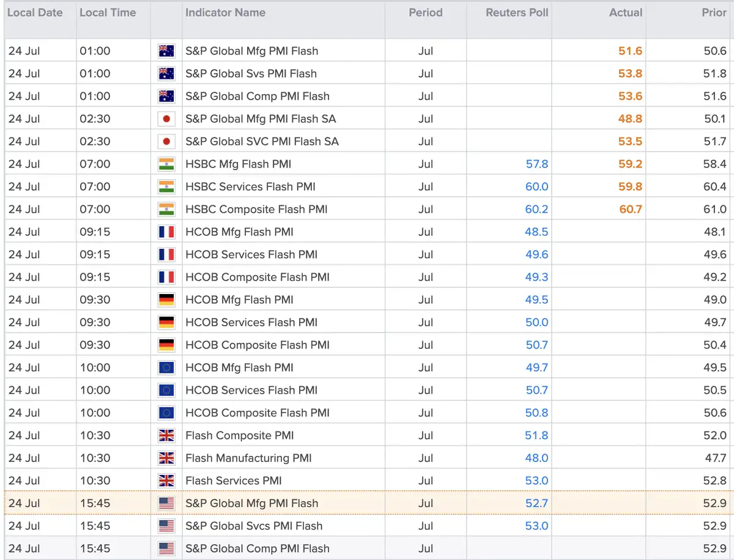Click prior value 50.1
The width and height of the screenshot is (734, 560).
715,119
